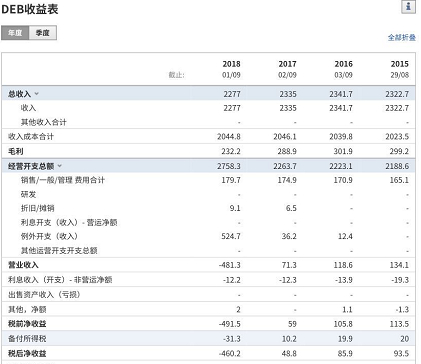Screen dimensions: 421x364
Task: Click the 经营开支总额 row label
Action: (31, 166)
